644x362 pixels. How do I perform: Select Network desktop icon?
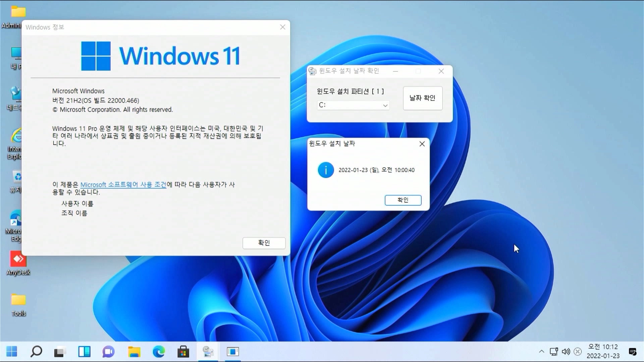point(15,99)
